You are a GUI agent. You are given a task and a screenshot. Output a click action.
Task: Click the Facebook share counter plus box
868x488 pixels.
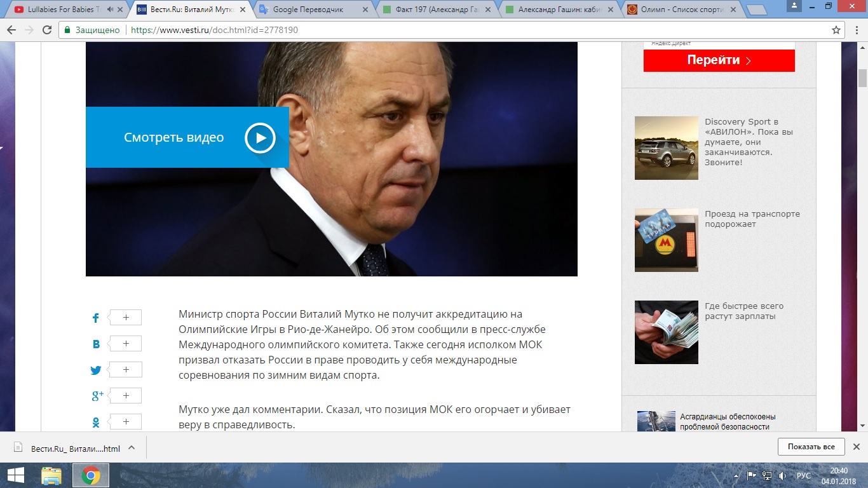(x=125, y=318)
